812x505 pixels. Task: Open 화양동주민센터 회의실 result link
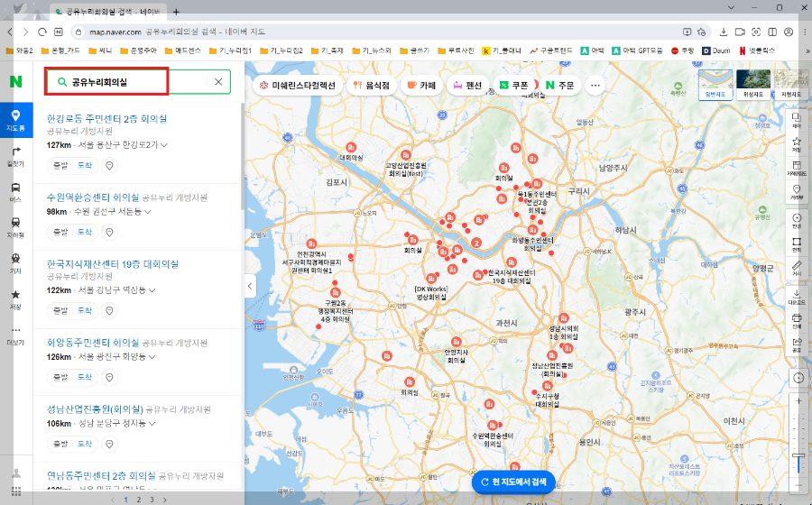tap(93, 343)
